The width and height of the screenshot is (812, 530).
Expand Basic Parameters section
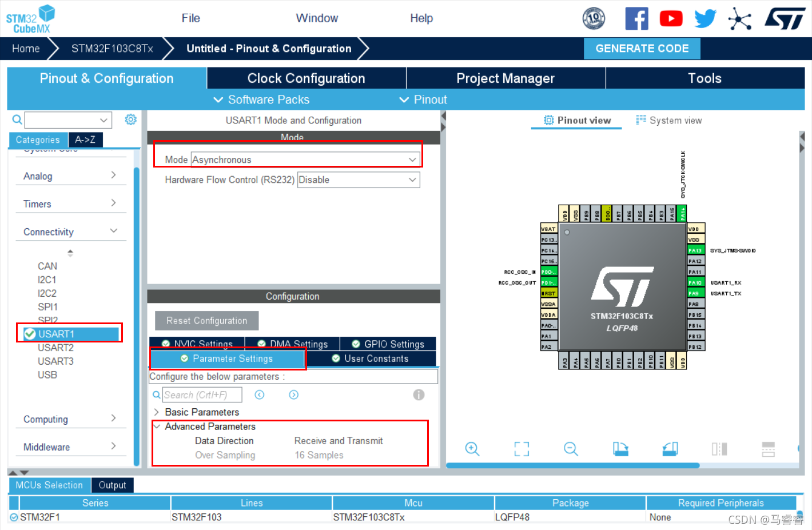pos(157,412)
